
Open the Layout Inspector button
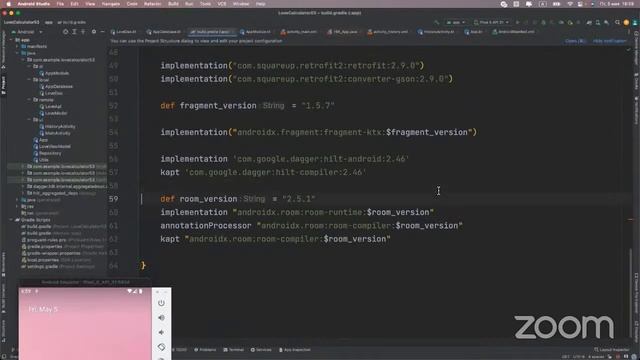click(x=611, y=350)
